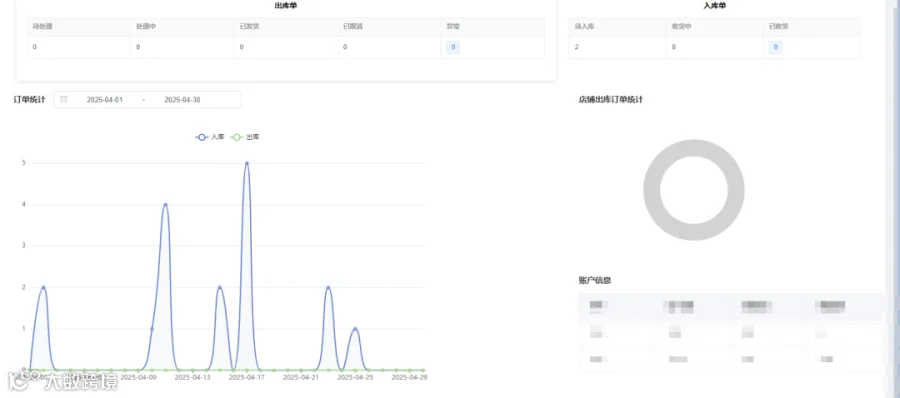Click the x-axis label 2025-04-25
Screen dimensions: 900x398
pos(355,377)
